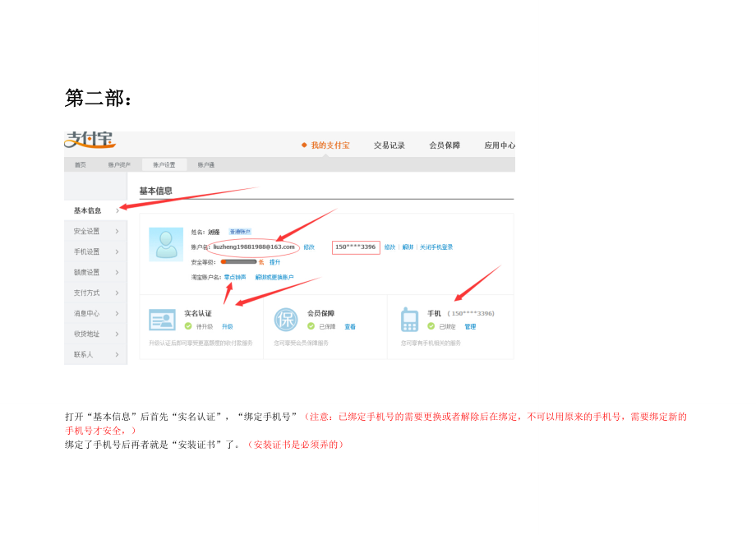Click the chevron beside 额度设置
Viewport: 756px width, 535px height.
118,272
